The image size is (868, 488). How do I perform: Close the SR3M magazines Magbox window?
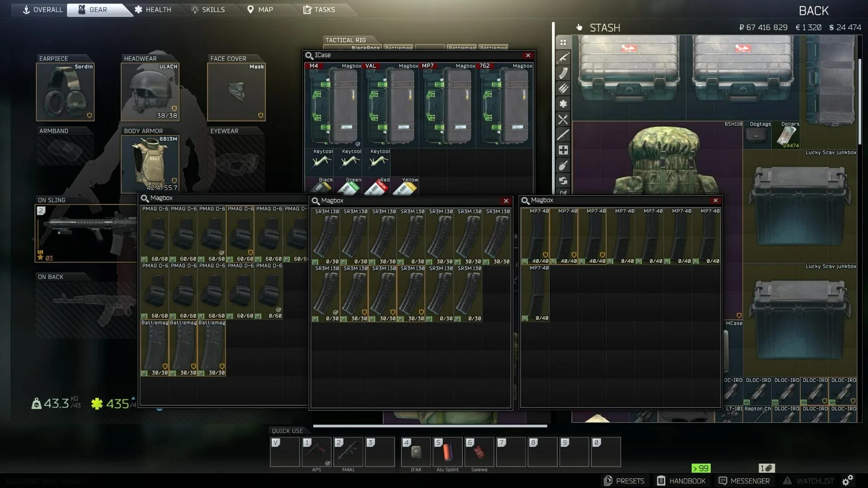(x=506, y=201)
